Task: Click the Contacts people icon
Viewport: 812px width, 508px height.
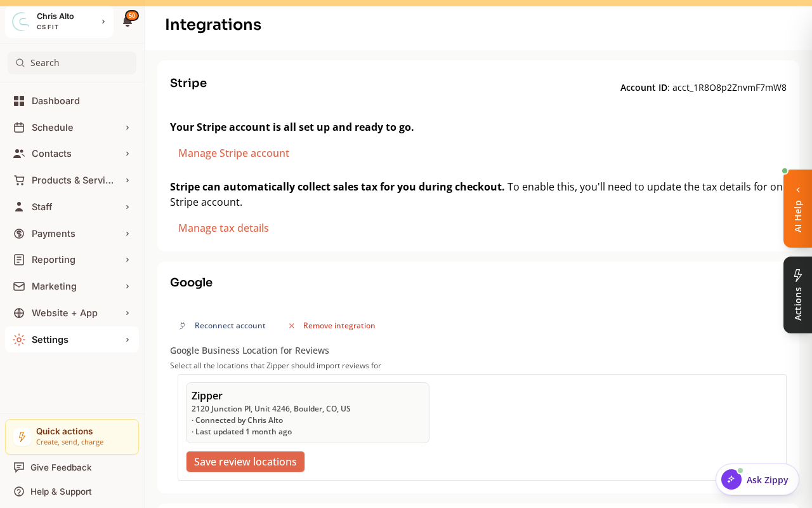Action: (19, 154)
